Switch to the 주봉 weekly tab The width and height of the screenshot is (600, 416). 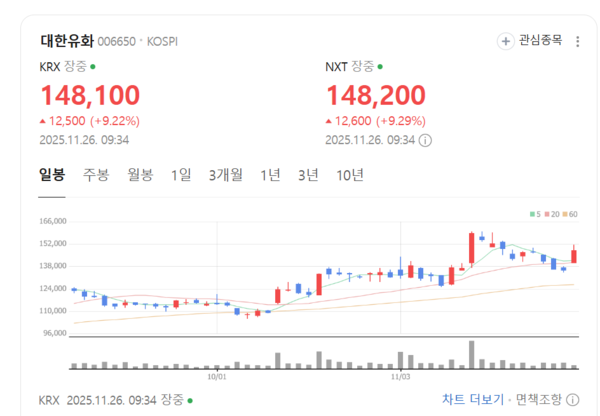96,175
